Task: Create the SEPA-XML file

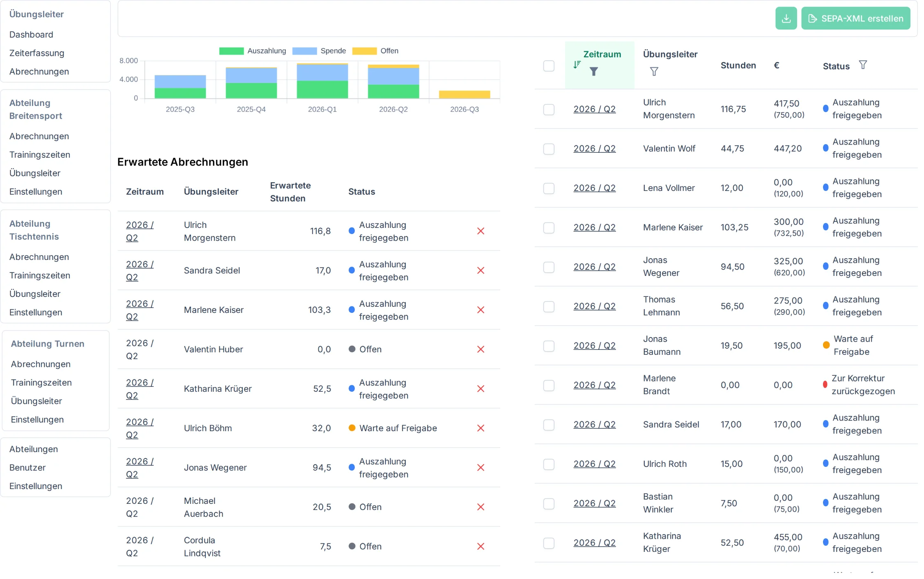Action: [x=855, y=18]
